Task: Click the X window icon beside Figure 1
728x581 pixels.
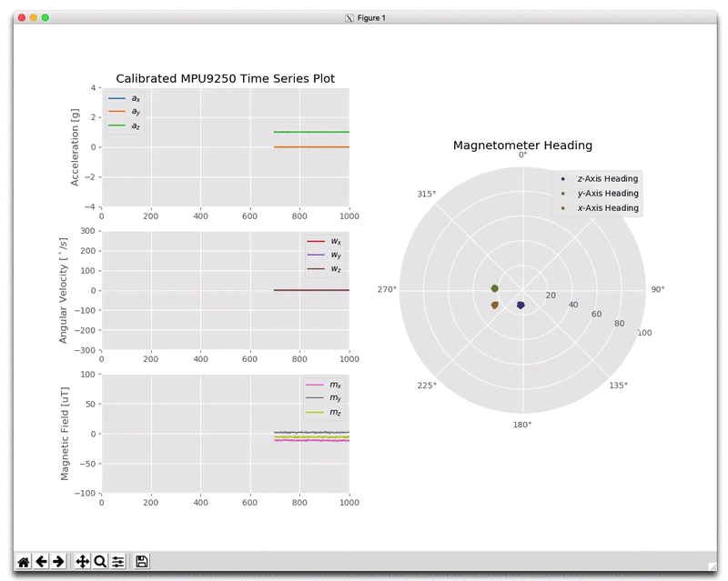Action: pyautogui.click(x=348, y=17)
